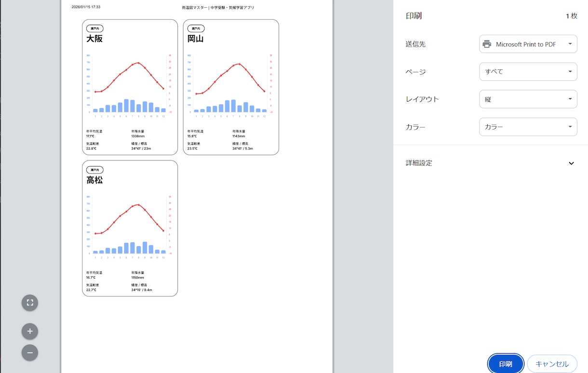Click the 1150mm precipitation value
Screen dimensions: 588x373
pyautogui.click(x=138, y=278)
